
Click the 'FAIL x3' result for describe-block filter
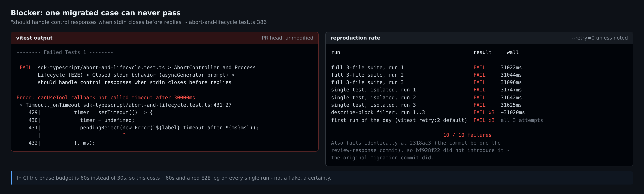(x=484, y=112)
